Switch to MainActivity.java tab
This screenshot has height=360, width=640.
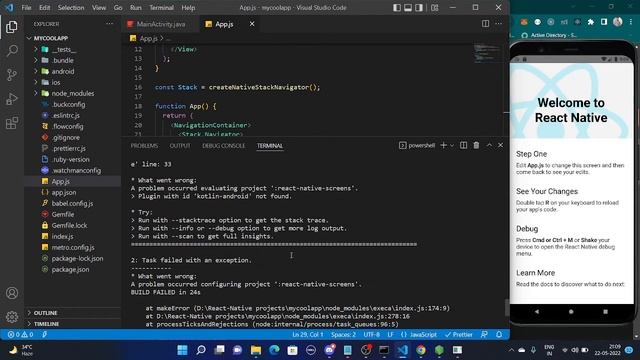161,24
